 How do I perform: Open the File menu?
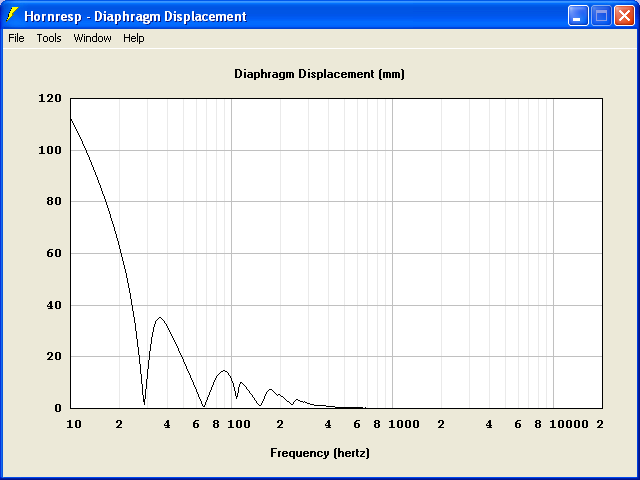[16, 38]
